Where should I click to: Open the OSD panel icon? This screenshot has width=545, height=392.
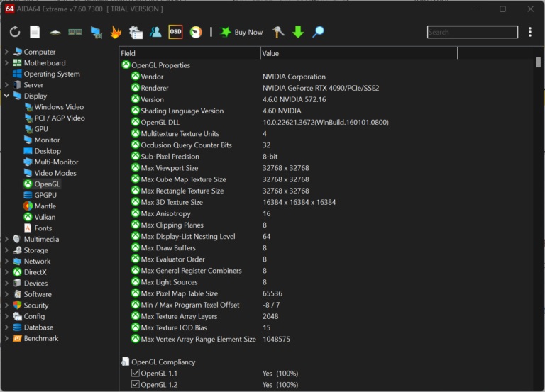(175, 32)
